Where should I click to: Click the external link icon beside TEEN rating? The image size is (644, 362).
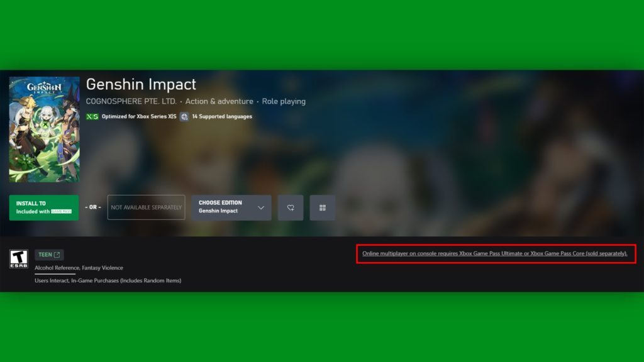pyautogui.click(x=58, y=255)
